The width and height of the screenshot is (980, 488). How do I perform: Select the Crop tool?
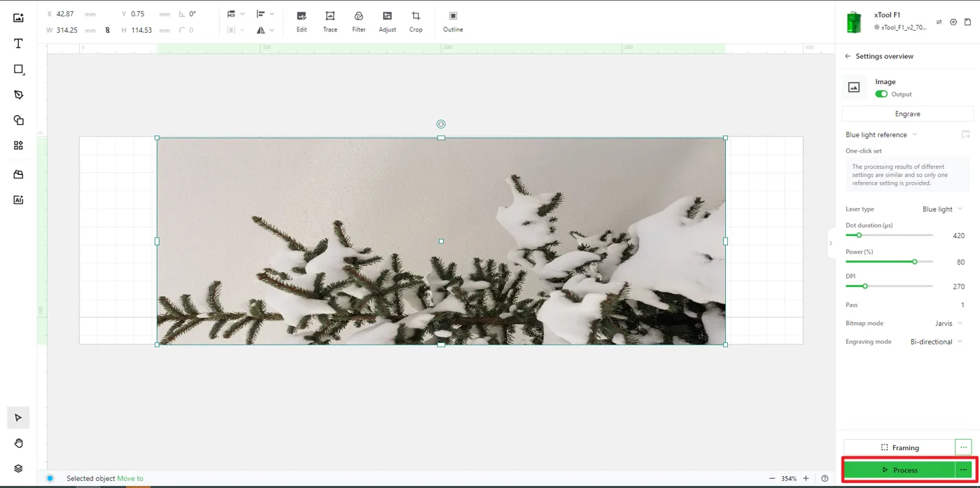coord(416,22)
